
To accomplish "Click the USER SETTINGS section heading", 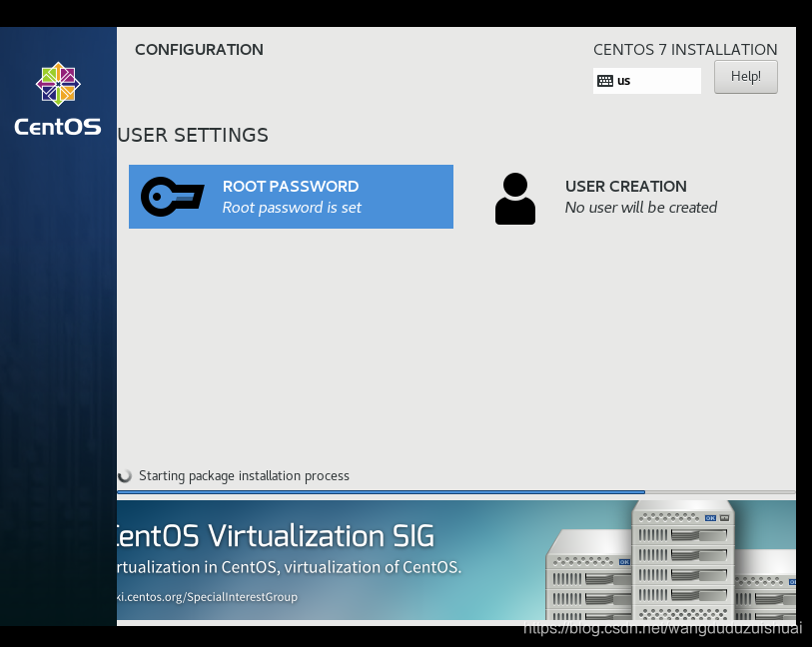I will pos(193,135).
